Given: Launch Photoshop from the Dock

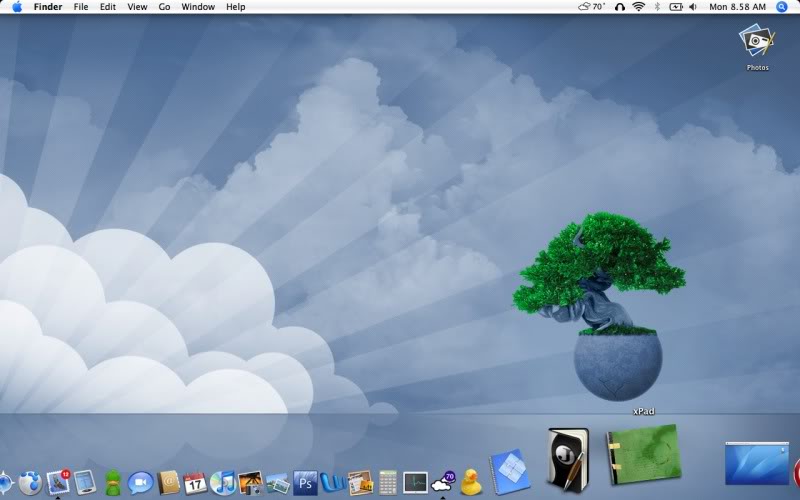Looking at the screenshot, I should [x=305, y=483].
